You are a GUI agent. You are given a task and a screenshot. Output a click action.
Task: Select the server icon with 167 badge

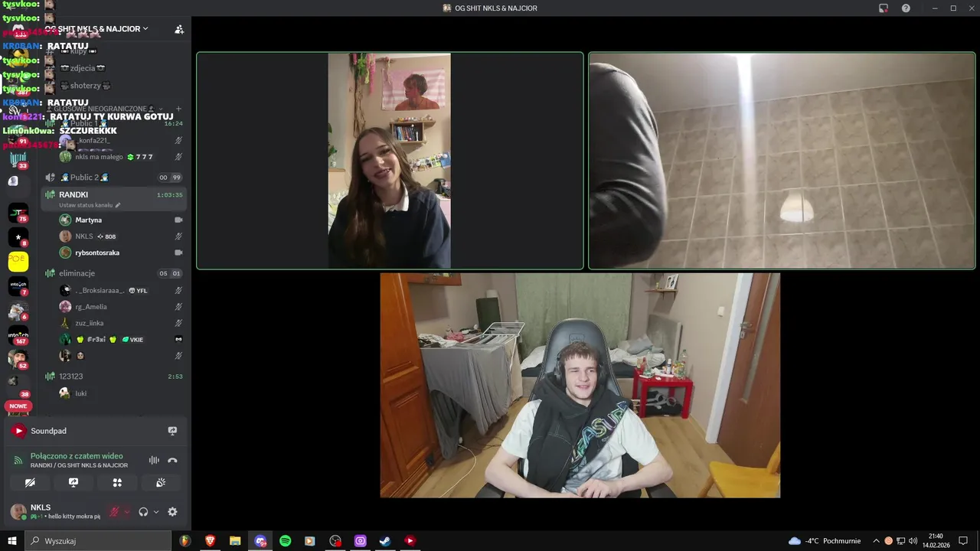pos(18,335)
